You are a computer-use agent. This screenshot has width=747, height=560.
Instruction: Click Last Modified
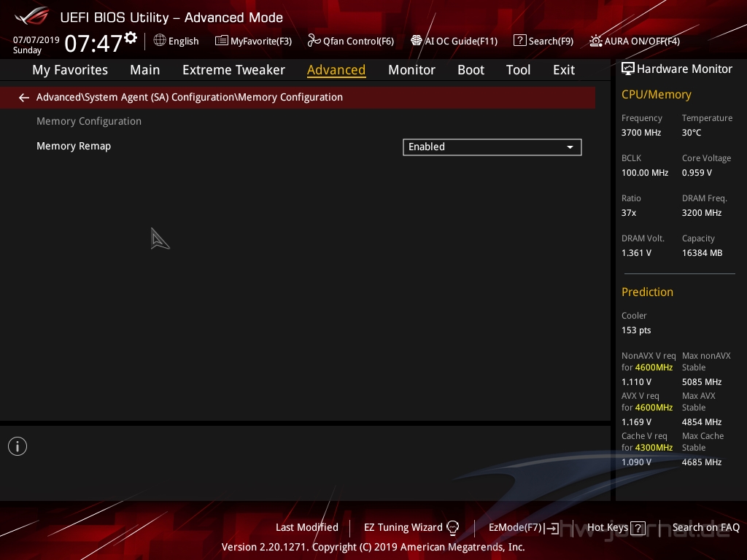click(x=307, y=527)
